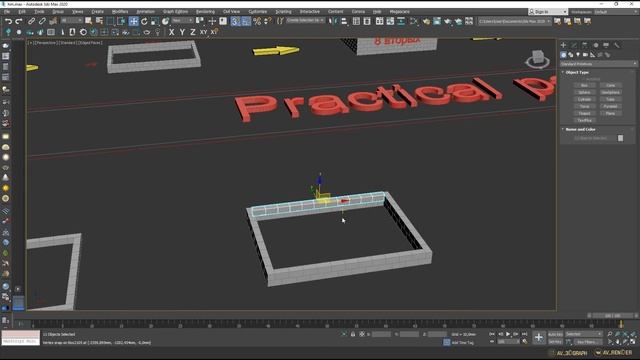Toggle the selection lock icon
Viewport: 640px width, 360px height.
[x=353, y=334]
